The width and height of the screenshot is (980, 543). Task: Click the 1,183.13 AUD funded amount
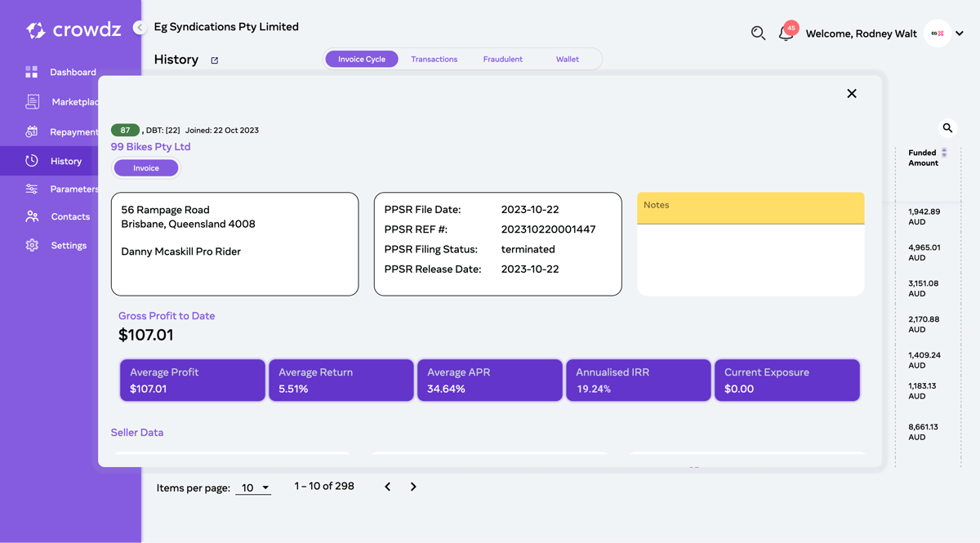coord(922,391)
